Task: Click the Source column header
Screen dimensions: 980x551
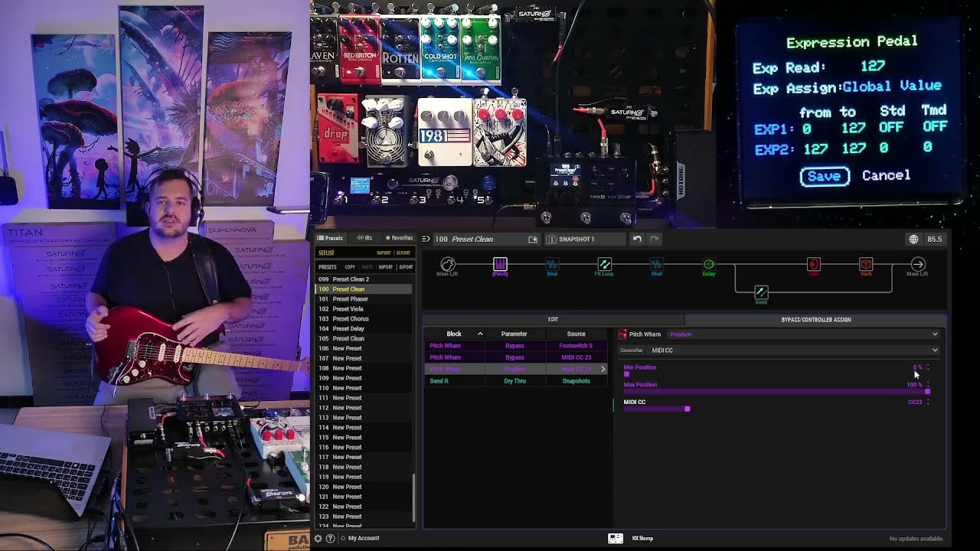Action: click(576, 334)
